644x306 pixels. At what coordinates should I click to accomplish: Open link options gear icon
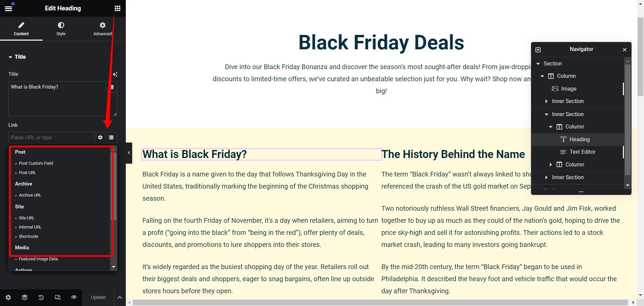click(100, 138)
